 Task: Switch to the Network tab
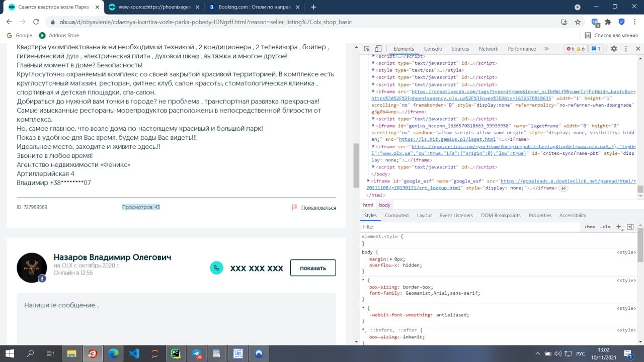coord(488,49)
